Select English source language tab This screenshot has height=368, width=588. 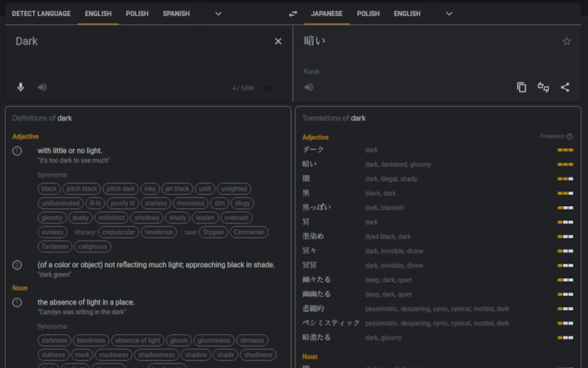(x=98, y=14)
